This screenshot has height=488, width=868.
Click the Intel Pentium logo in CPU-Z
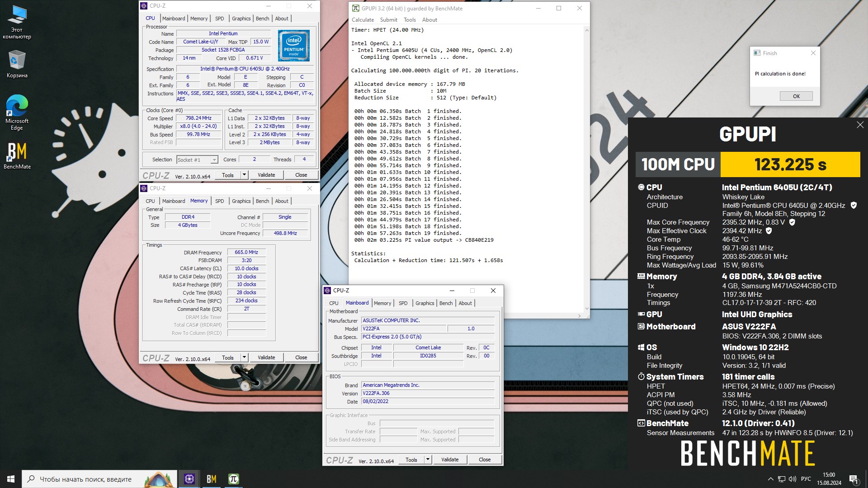(x=294, y=46)
